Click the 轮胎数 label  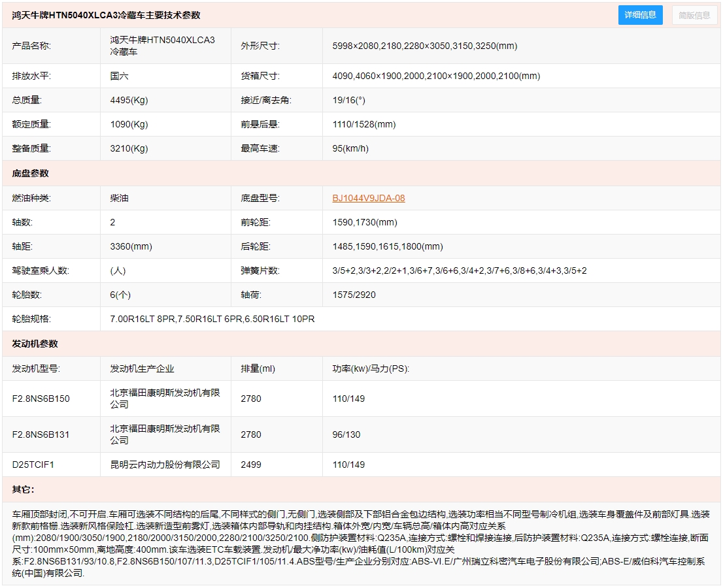pos(27,295)
